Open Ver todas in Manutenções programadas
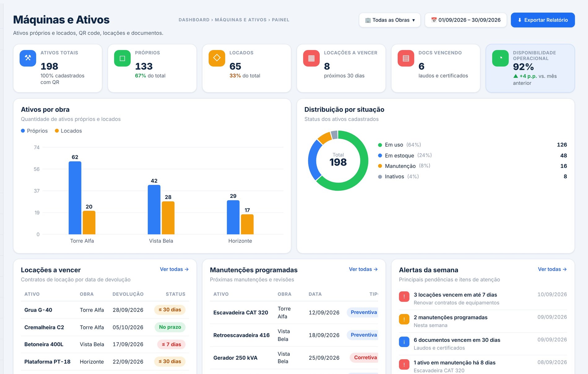 coord(363,269)
